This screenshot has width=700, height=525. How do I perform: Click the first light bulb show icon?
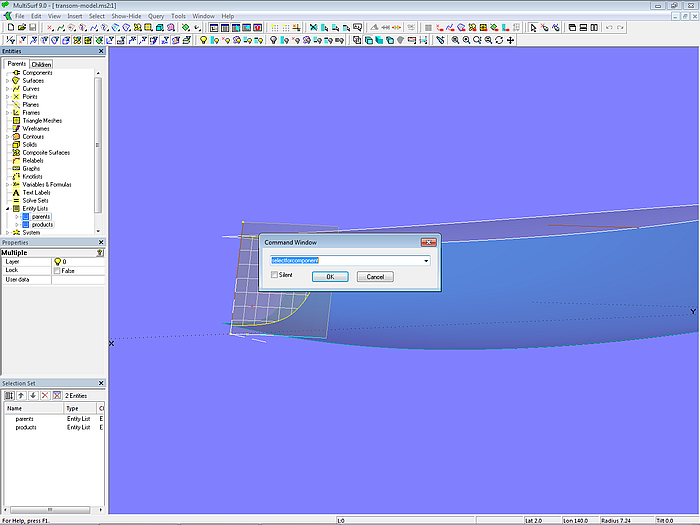click(203, 40)
